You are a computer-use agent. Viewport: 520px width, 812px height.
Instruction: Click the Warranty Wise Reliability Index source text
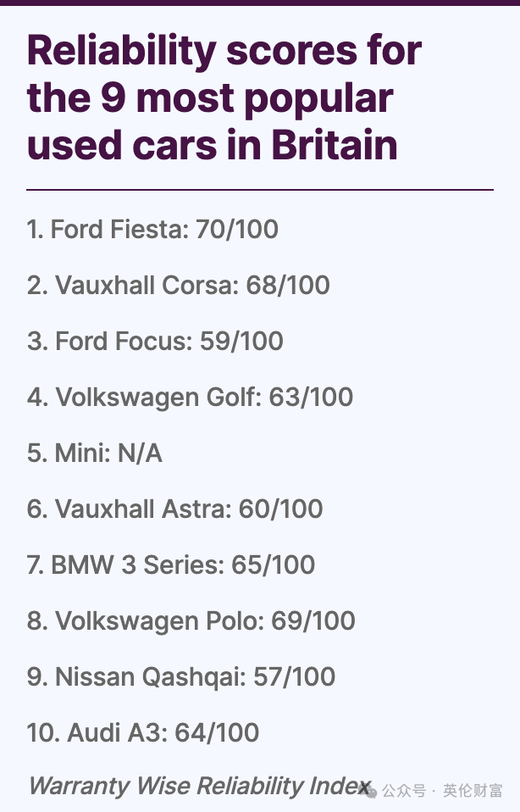(x=199, y=786)
